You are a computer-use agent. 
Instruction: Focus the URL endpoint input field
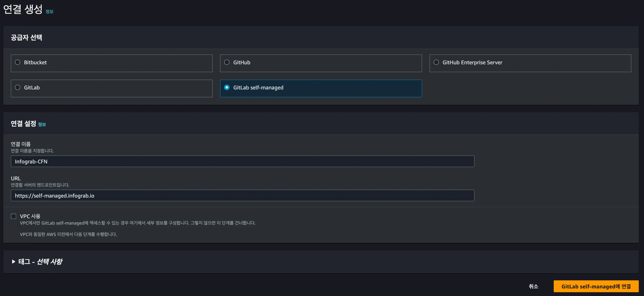click(x=242, y=195)
